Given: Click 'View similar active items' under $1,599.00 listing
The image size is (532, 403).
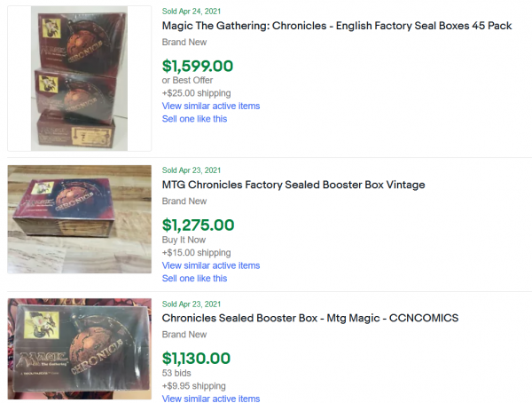Looking at the screenshot, I should click(211, 106).
